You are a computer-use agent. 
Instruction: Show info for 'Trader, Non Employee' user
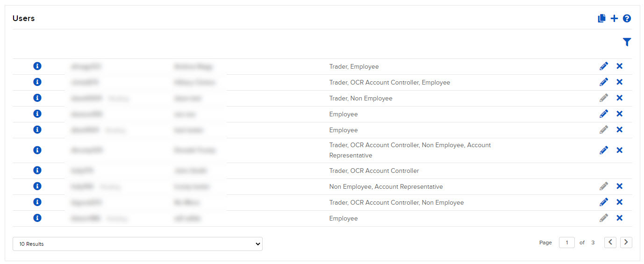(37, 98)
